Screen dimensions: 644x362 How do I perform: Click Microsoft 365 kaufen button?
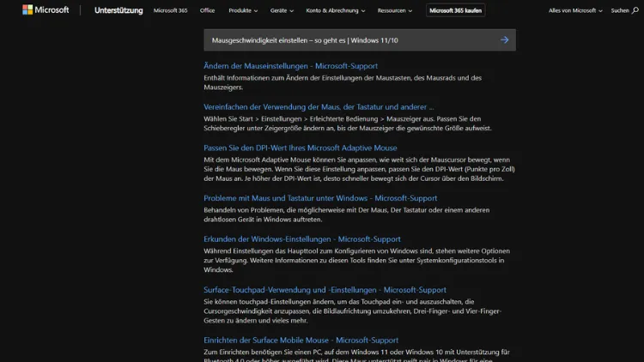click(x=455, y=10)
